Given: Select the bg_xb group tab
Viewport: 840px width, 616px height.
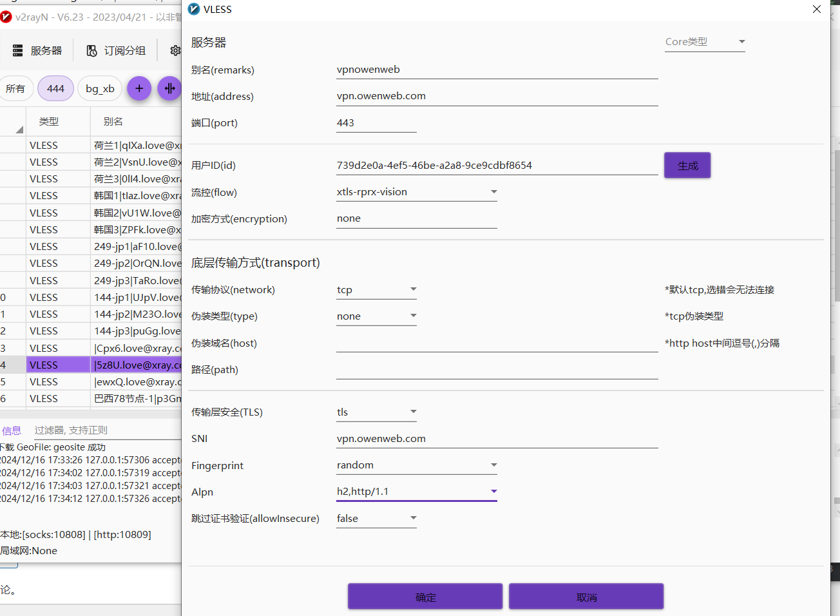Looking at the screenshot, I should click(x=100, y=89).
